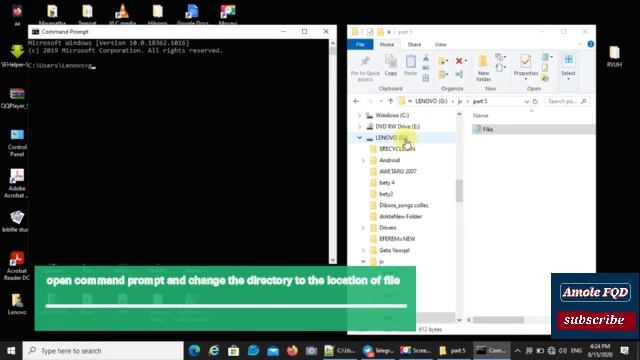Screen dimensions: 640x360
Task: Create a New folder from the ribbon
Action: click(x=483, y=68)
